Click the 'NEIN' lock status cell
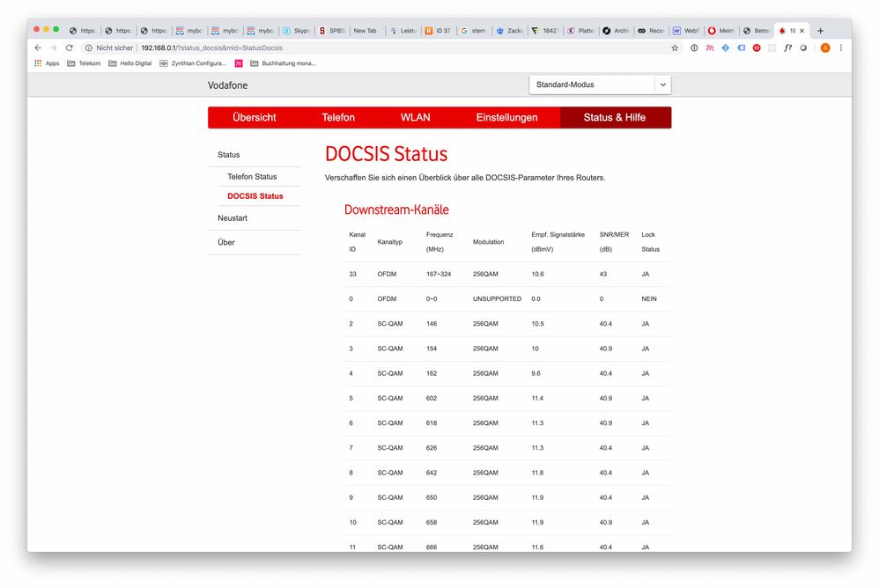The image size is (879, 588). [x=648, y=299]
